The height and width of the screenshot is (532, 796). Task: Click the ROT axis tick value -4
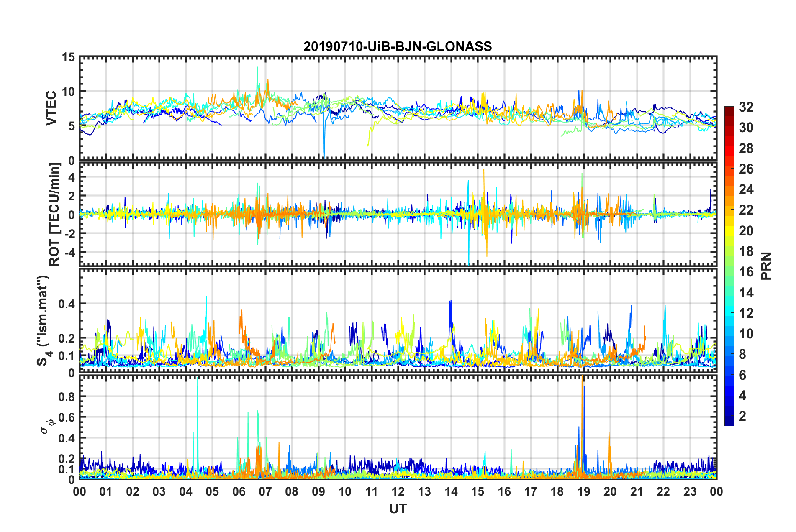pyautogui.click(x=69, y=252)
